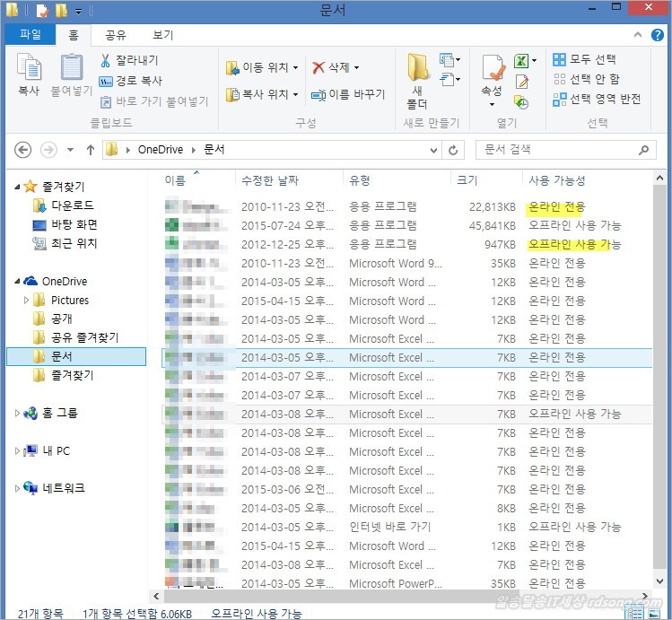This screenshot has width=672, height=620.
Task: Refresh the folder view
Action: point(453,150)
